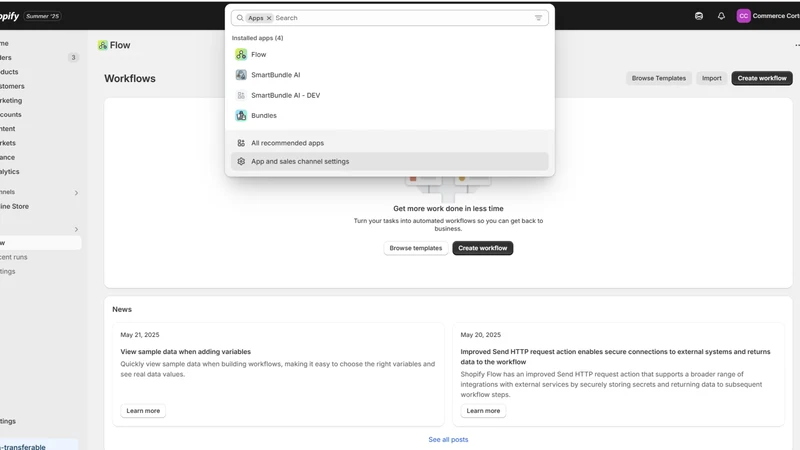Click Learn more on the May 20 post
800x450 pixels.
point(483,411)
